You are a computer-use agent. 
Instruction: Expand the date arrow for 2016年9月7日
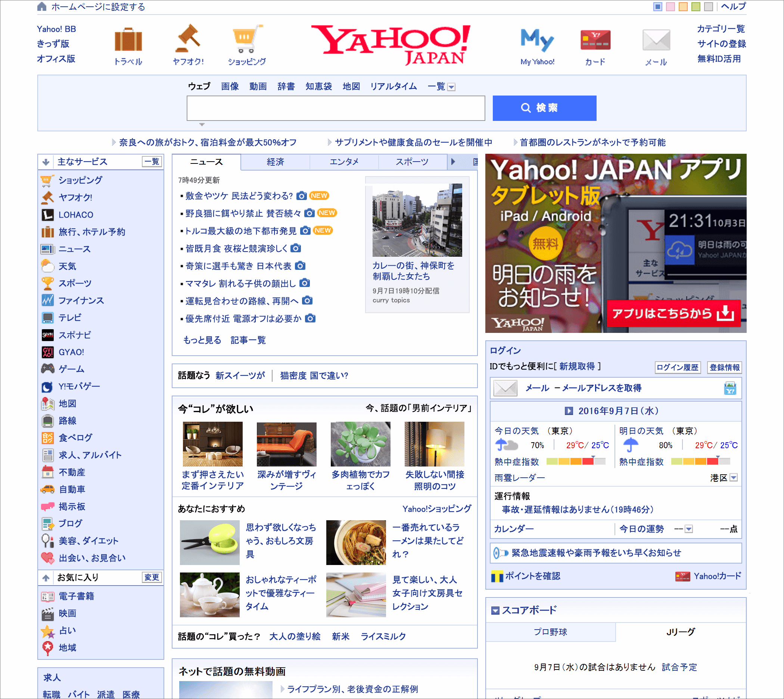coord(568,411)
